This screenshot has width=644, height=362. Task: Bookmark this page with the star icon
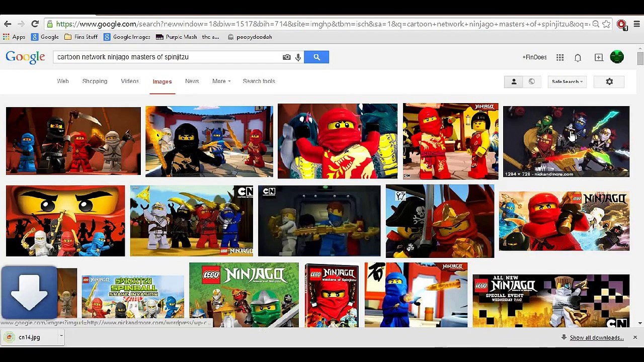(x=606, y=24)
